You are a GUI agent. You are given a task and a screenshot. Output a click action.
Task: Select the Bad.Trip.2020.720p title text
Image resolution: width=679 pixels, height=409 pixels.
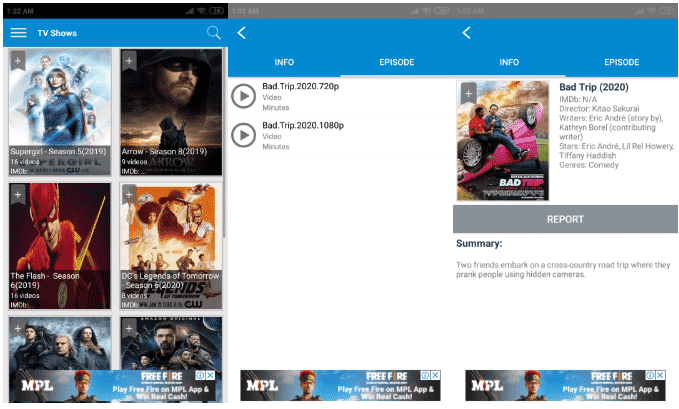click(301, 86)
